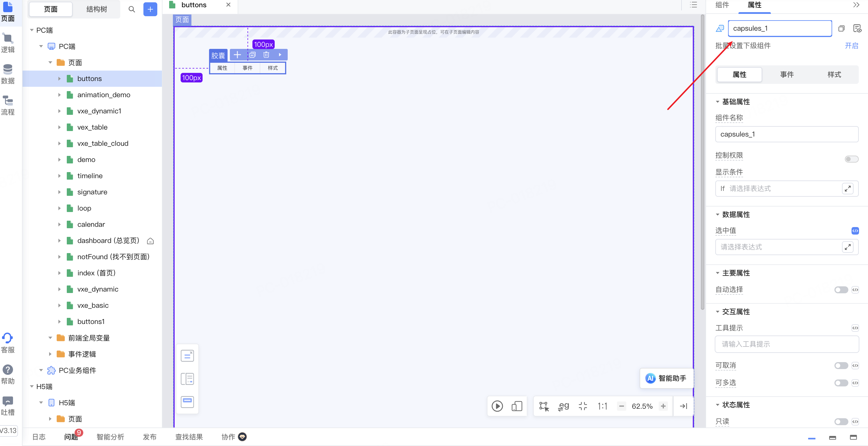
Task: Switch to the 结构树 tab
Action: point(96,10)
